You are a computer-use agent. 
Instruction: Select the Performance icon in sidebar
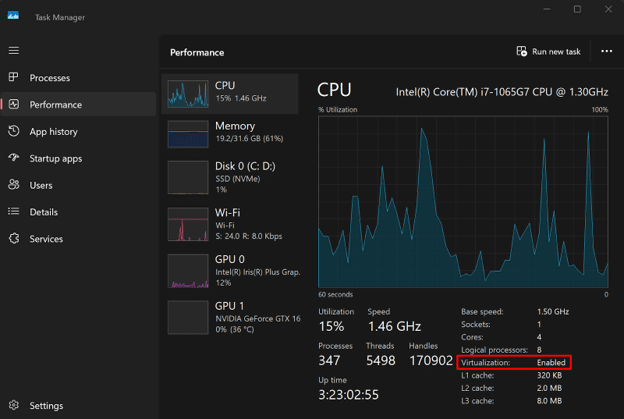coord(14,104)
